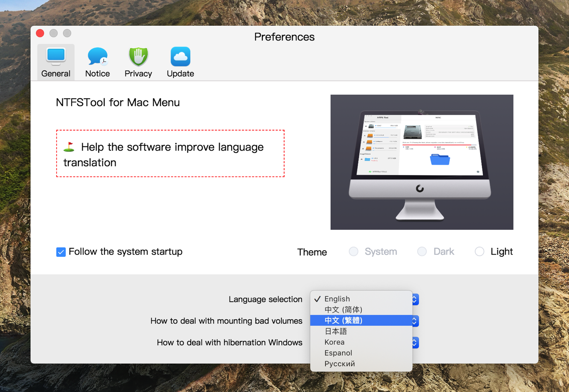This screenshot has height=392, width=569.
Task: Choose Espanol from the language list
Action: (361, 353)
